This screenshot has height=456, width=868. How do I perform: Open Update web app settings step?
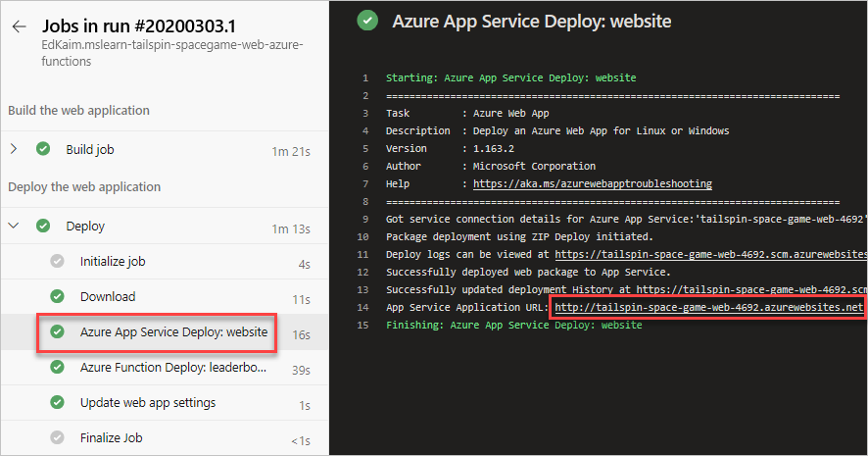148,402
